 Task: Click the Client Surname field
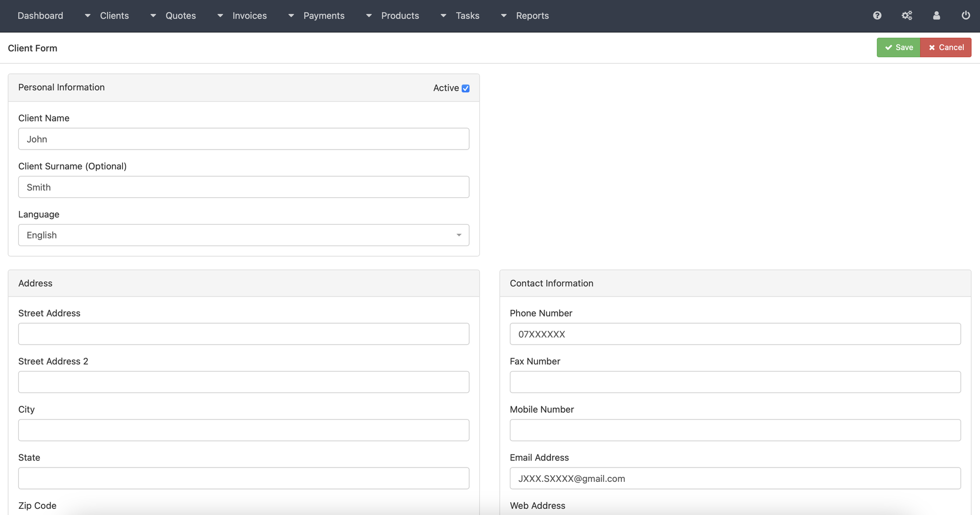click(x=243, y=187)
